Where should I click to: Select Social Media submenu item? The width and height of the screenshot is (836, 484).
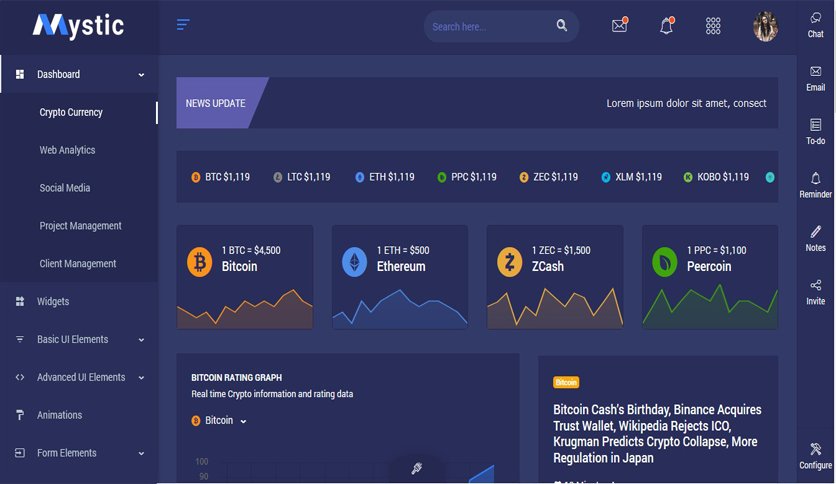65,188
